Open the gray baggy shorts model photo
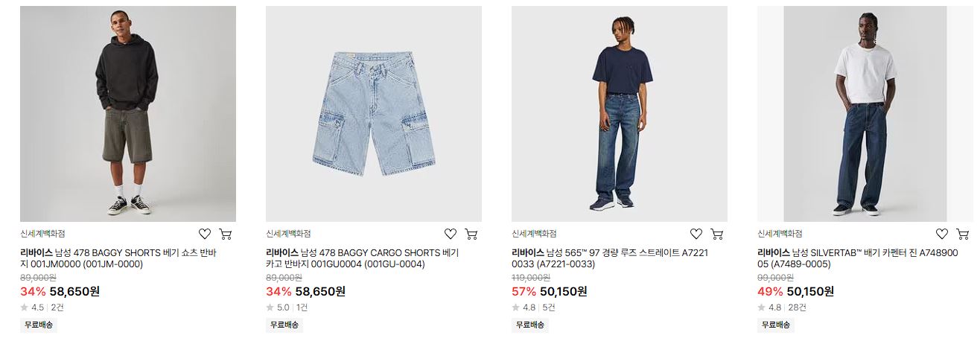Screen dimensions: 980x338 click(128, 114)
